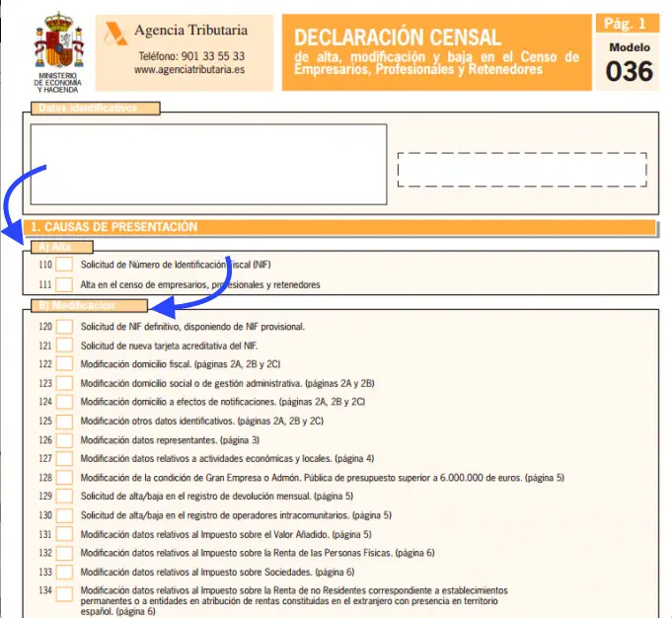Check box 126 datos representantes
This screenshot has width=672, height=618.
64,440
